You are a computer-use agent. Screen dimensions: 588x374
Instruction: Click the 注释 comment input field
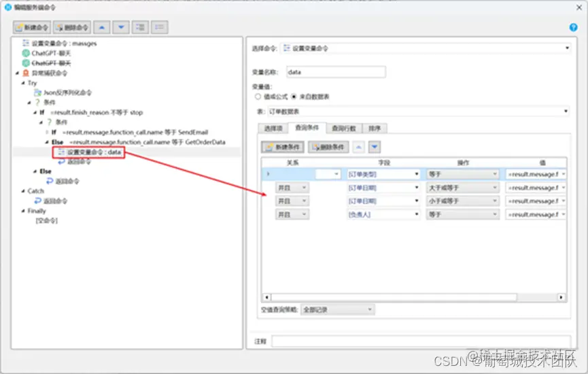pos(421,342)
